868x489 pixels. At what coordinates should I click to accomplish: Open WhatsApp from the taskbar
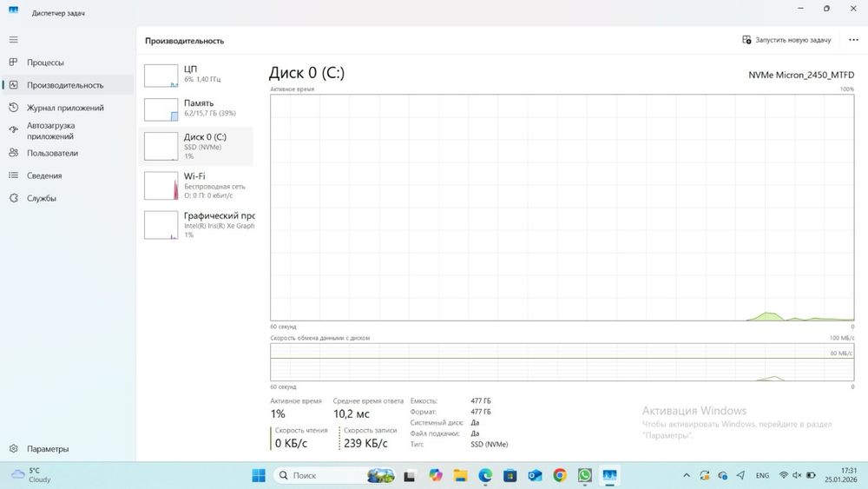pos(584,475)
